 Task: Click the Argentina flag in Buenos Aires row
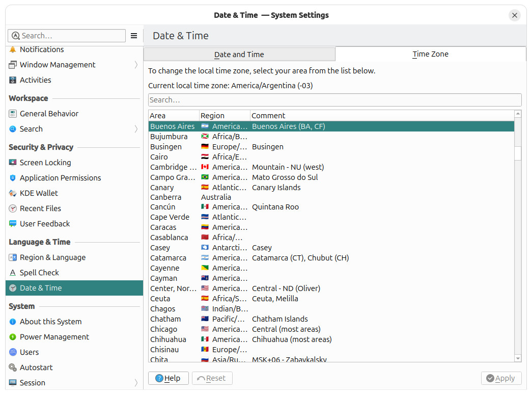click(205, 126)
